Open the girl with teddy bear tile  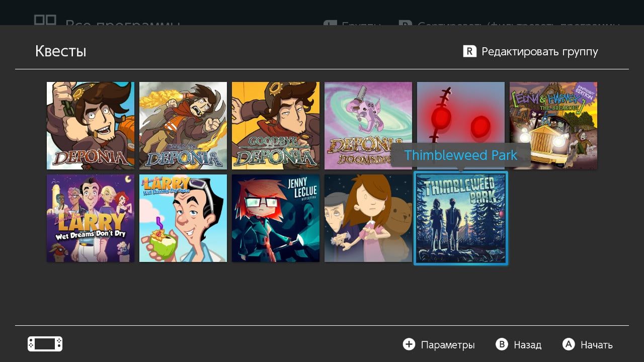pos(368,218)
